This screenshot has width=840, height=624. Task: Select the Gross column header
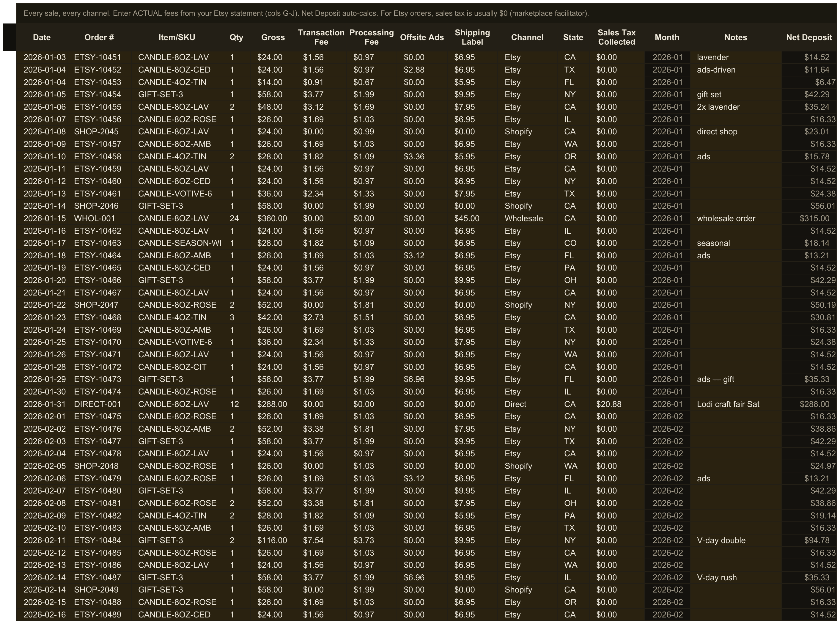(x=273, y=37)
